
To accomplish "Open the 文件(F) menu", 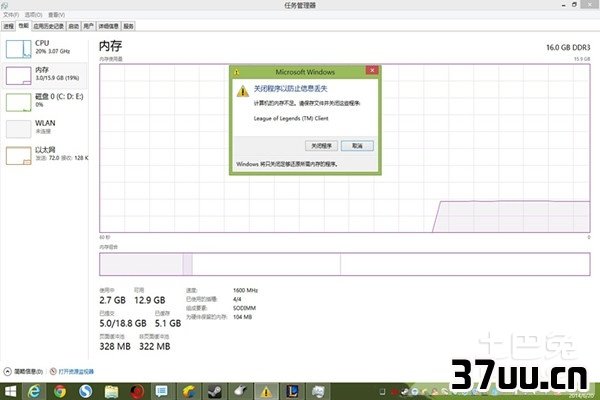I will [11, 15].
